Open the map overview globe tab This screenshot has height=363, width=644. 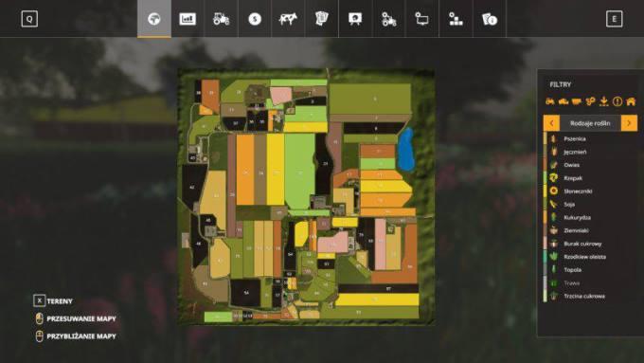pos(154,19)
